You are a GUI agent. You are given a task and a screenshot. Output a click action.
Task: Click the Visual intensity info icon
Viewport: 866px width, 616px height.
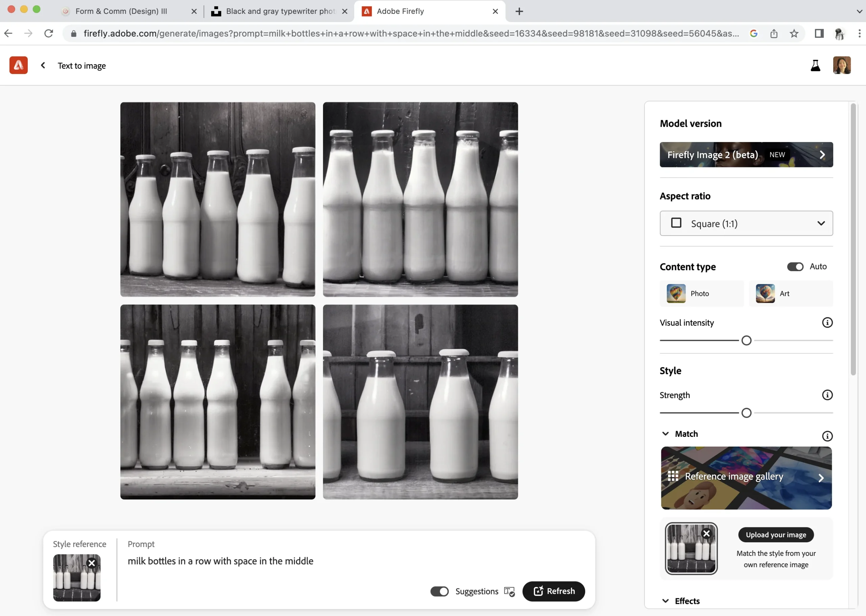(x=827, y=323)
